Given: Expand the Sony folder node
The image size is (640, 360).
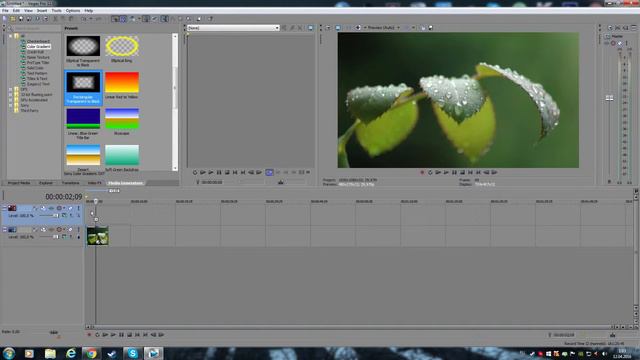Looking at the screenshot, I should point(11,105).
